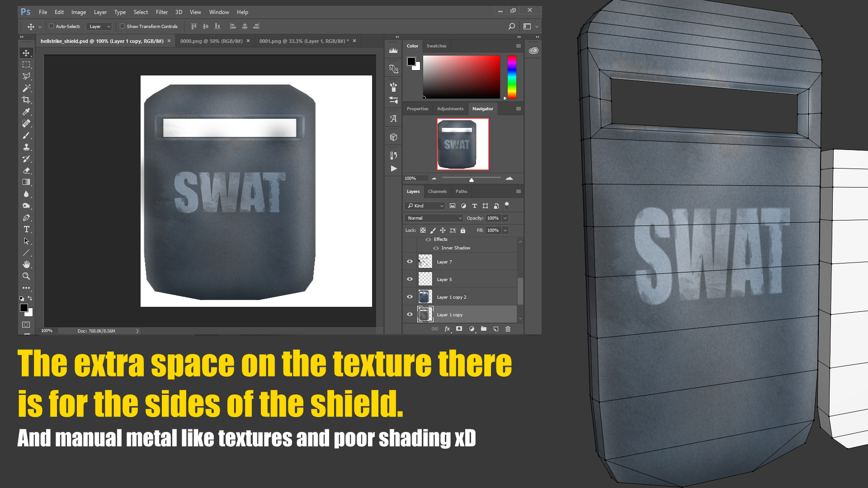Open the blending mode dropdown showing Normal
868x488 pixels.
click(x=433, y=218)
